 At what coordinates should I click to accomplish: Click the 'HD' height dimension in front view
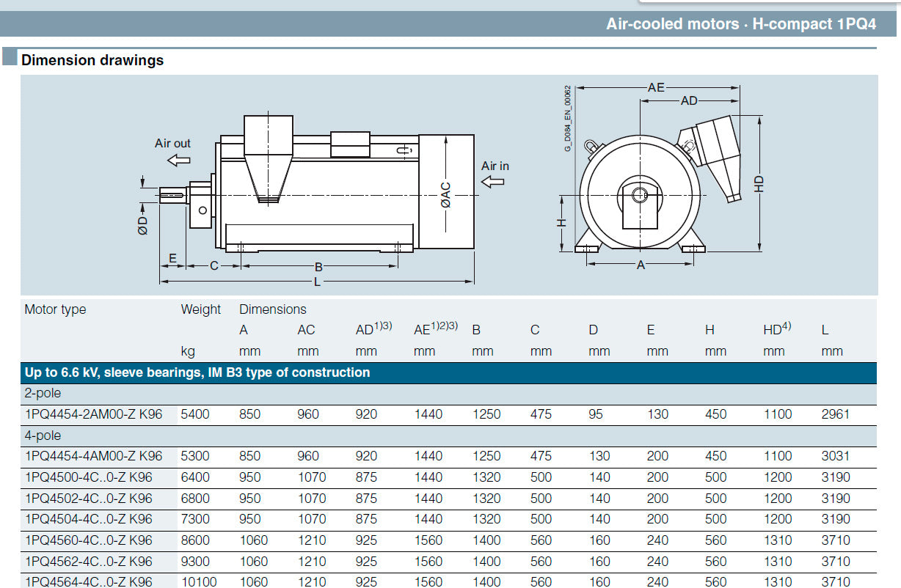click(x=759, y=183)
